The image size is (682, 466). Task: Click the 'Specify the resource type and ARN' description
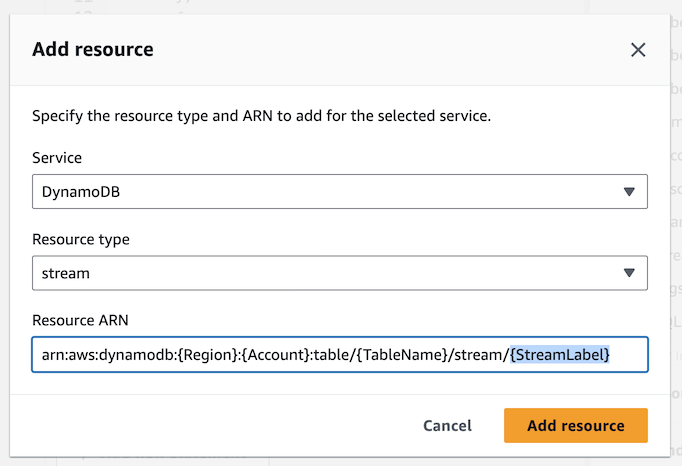261,116
